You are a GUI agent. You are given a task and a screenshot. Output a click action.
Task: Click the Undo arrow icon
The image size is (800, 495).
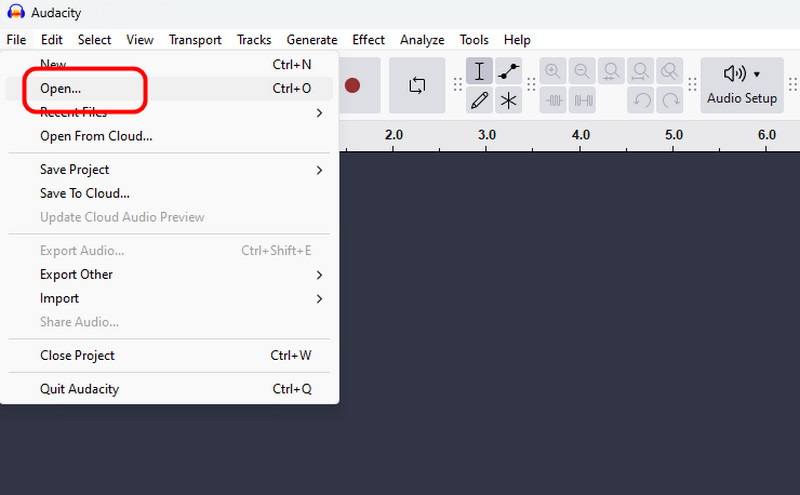click(640, 100)
